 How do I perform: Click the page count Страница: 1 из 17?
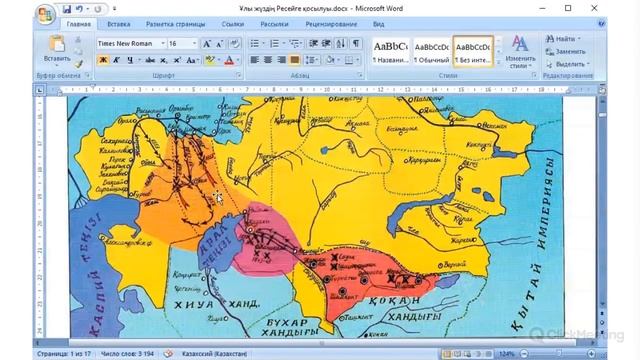pyautogui.click(x=64, y=354)
